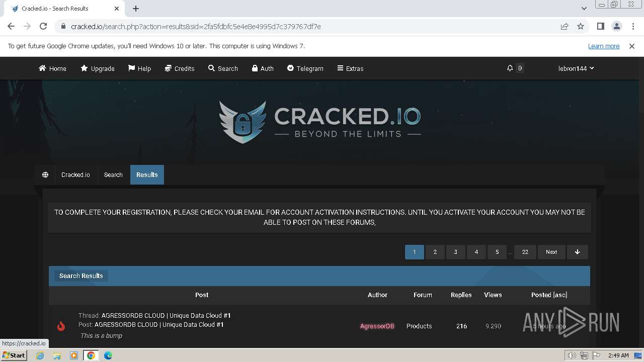The image size is (644, 362).
Task: Share this page icon in address bar
Action: coord(565,26)
